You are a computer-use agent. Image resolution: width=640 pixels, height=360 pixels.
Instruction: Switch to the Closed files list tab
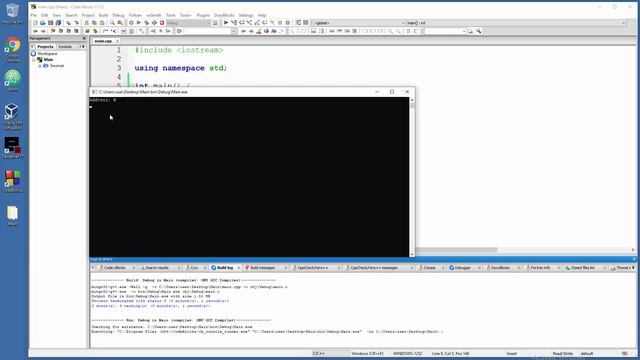(582, 268)
